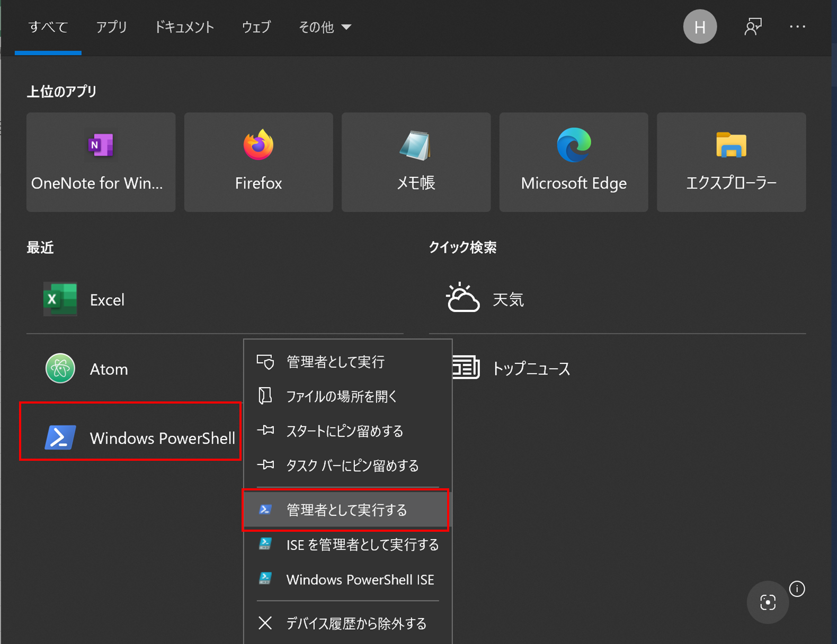Launch Firefox from top apps

259,162
